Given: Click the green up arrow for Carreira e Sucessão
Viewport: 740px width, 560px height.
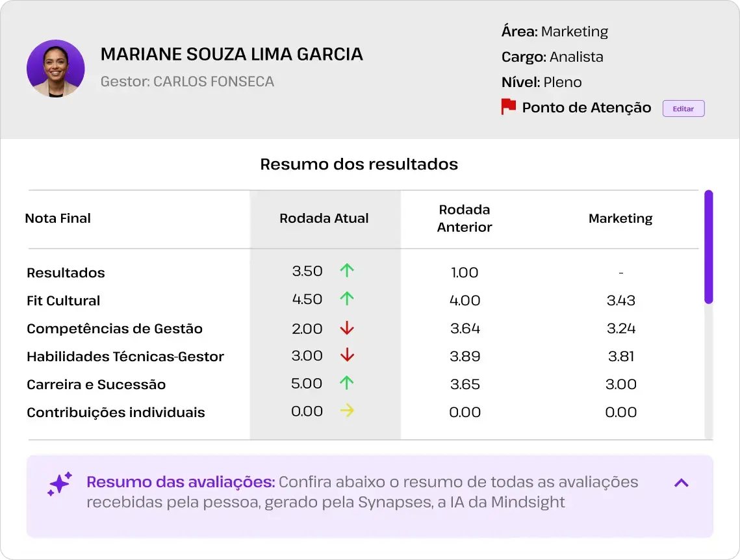Looking at the screenshot, I should click(346, 384).
